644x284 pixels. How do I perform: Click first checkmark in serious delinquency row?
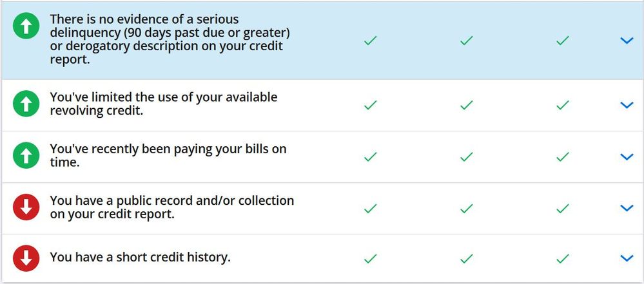(370, 41)
